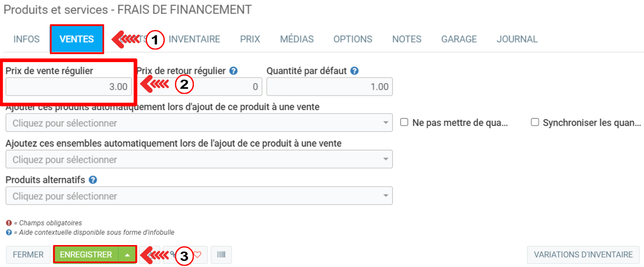Click the barcode icon button
The width and height of the screenshot is (644, 267).
(x=221, y=255)
